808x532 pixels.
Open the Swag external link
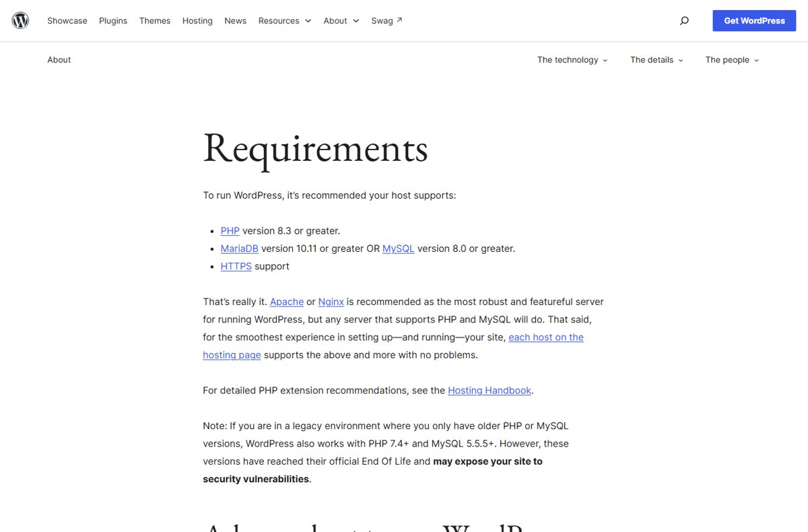[387, 21]
